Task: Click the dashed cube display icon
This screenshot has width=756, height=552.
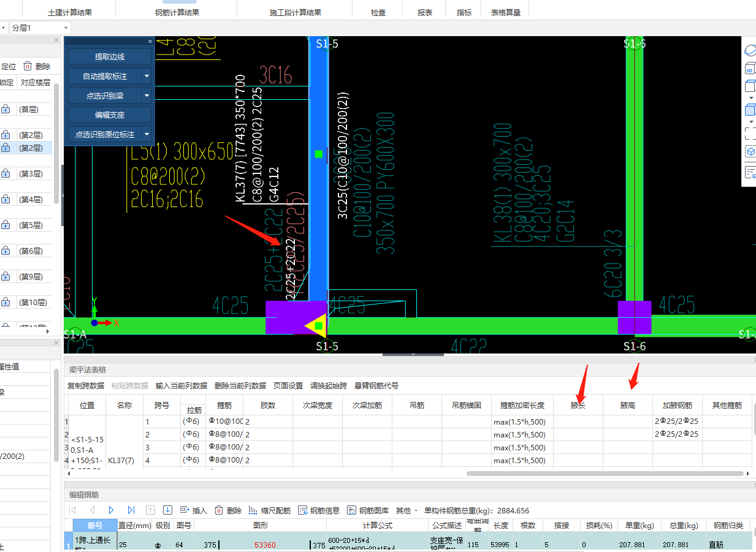Action: [750, 151]
